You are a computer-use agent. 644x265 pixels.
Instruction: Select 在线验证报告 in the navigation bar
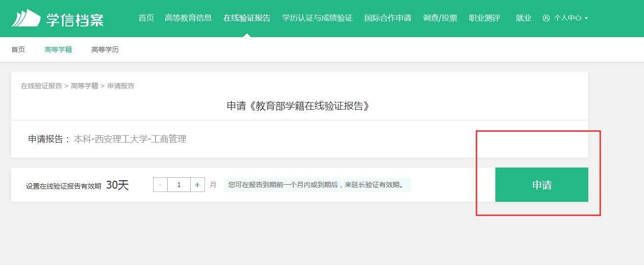pyautogui.click(x=247, y=18)
